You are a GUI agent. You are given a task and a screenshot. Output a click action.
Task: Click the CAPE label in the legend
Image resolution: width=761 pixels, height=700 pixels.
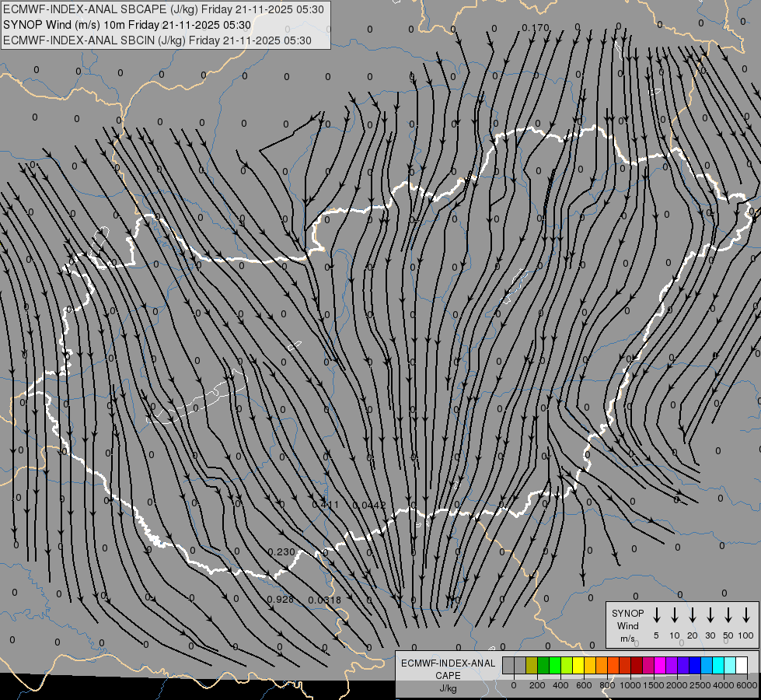448,675
